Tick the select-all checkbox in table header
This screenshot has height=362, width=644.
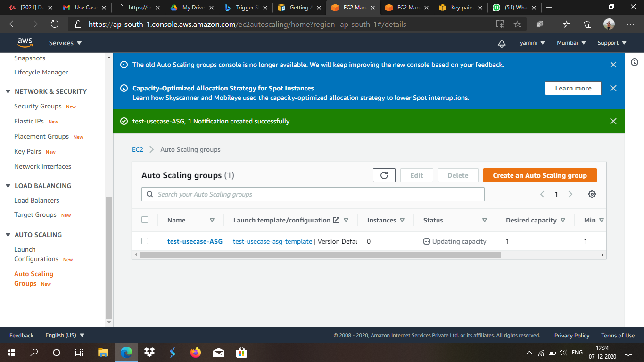click(x=145, y=220)
